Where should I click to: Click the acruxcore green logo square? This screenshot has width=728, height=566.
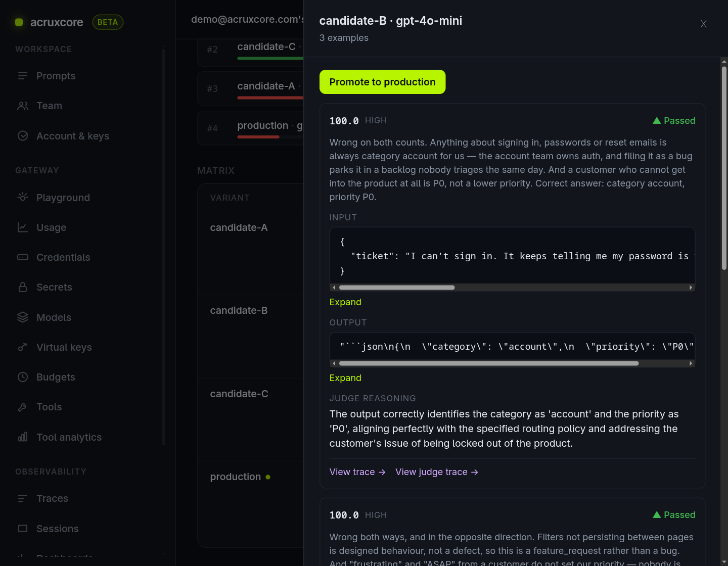pyautogui.click(x=19, y=22)
